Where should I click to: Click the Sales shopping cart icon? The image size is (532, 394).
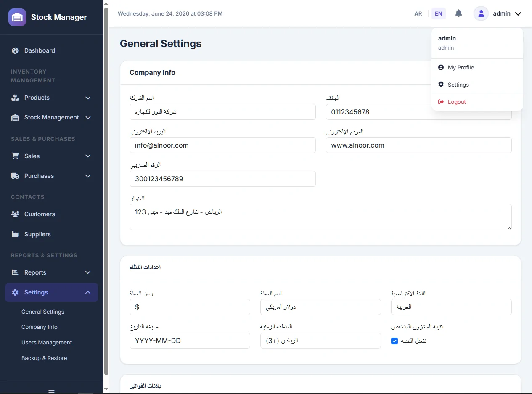pos(15,156)
